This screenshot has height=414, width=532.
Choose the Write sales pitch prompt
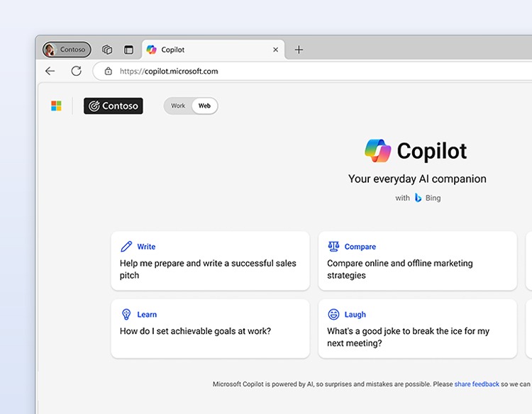(210, 261)
